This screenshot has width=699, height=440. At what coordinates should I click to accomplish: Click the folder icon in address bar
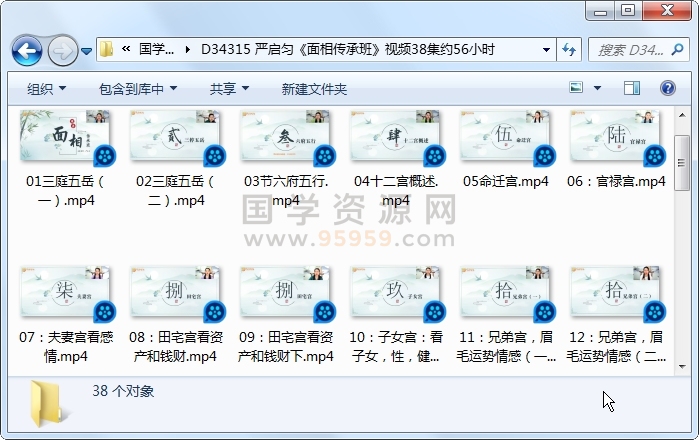(107, 49)
